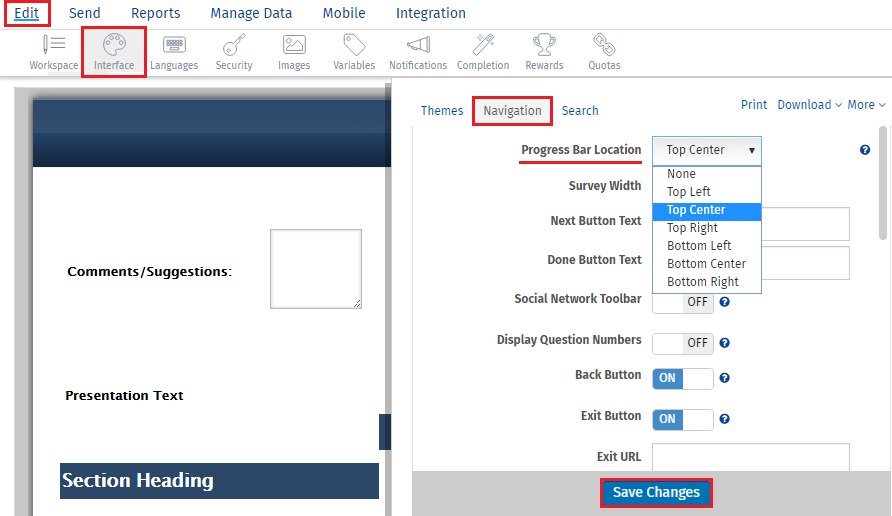The width and height of the screenshot is (892, 516).
Task: Switch to the Themes tab
Action: pos(442,111)
